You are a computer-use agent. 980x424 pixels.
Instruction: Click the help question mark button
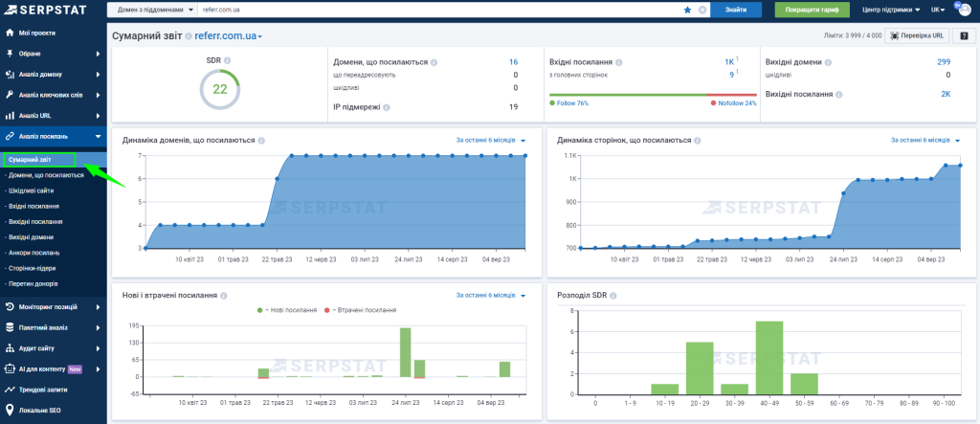965,35
